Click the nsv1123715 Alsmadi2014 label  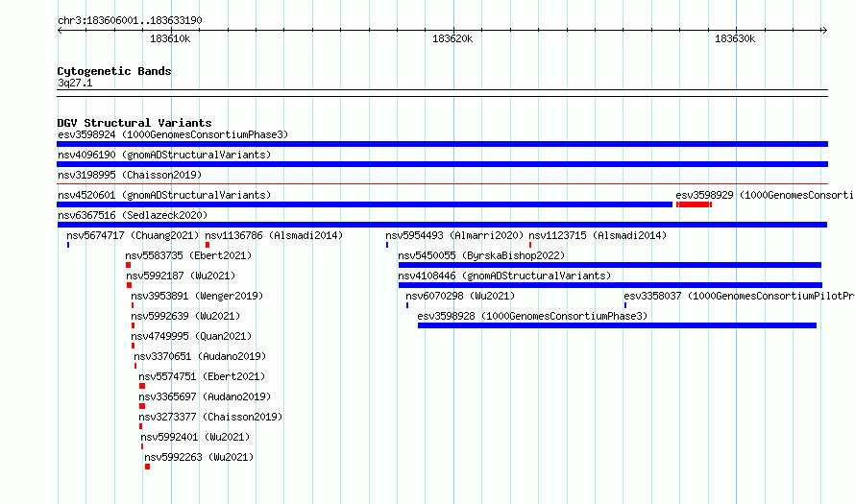tap(598, 235)
